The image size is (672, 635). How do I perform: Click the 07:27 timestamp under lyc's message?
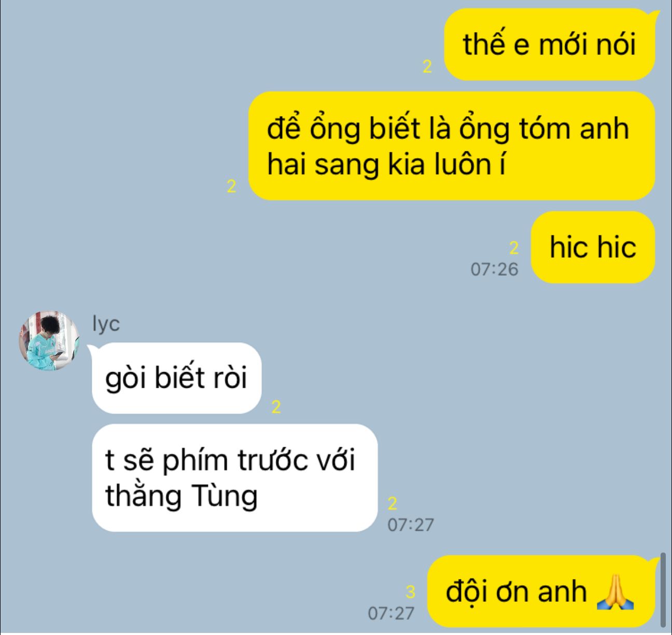coord(411,525)
